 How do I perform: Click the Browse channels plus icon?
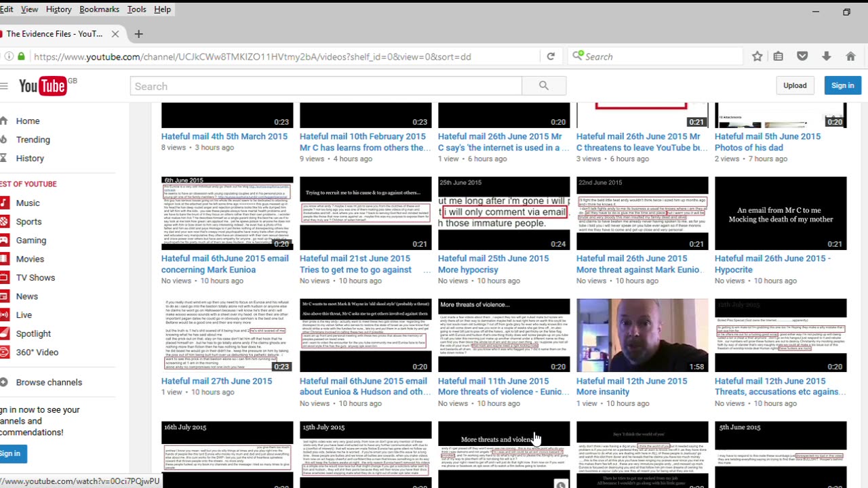point(4,382)
